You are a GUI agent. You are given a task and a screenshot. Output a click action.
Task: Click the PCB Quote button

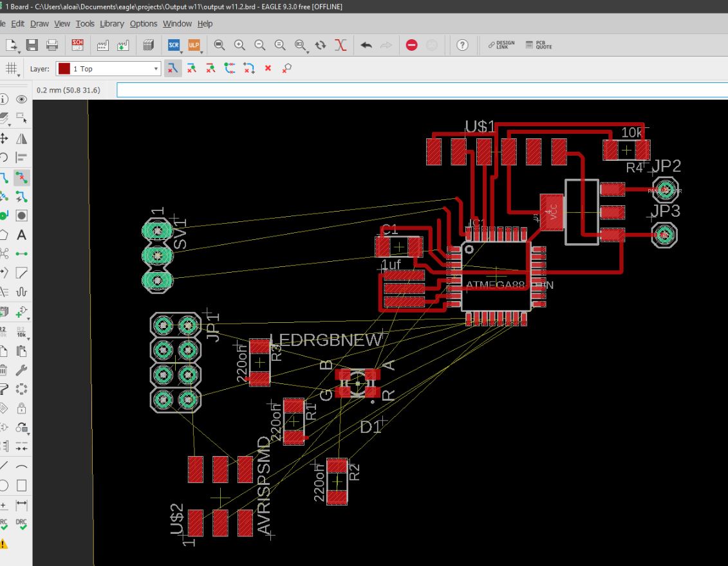tap(539, 45)
